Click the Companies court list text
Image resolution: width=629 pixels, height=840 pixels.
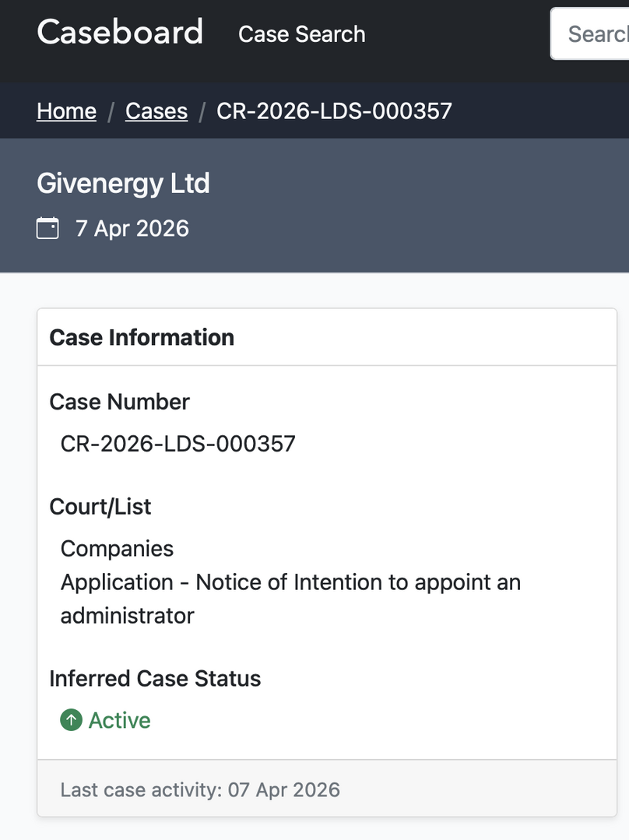(x=117, y=549)
